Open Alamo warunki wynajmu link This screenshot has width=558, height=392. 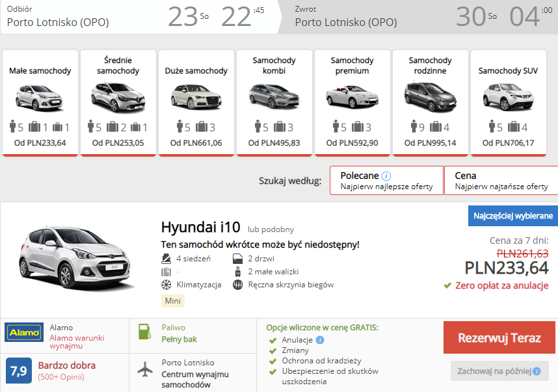(x=77, y=341)
